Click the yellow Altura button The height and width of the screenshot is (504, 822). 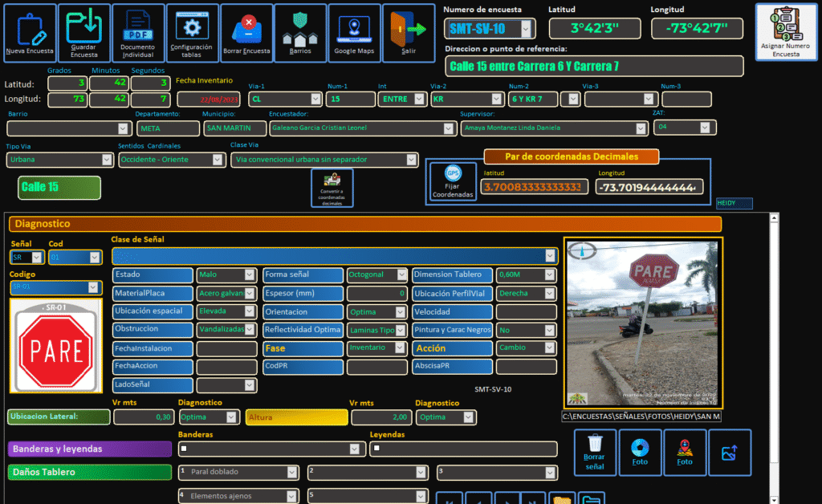[x=297, y=417]
